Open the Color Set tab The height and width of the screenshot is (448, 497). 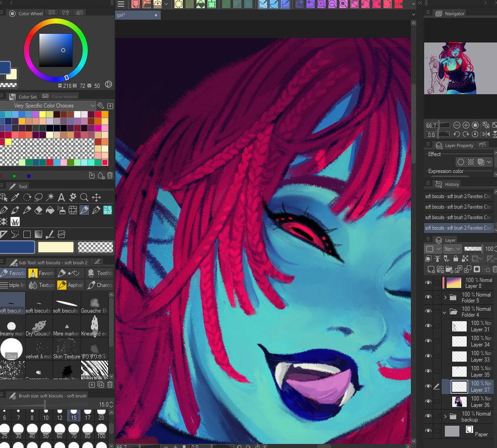(x=23, y=97)
